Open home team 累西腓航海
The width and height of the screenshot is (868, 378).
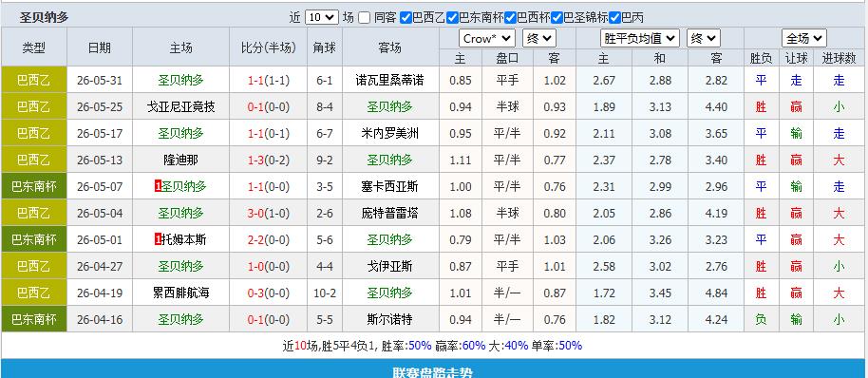[181, 293]
